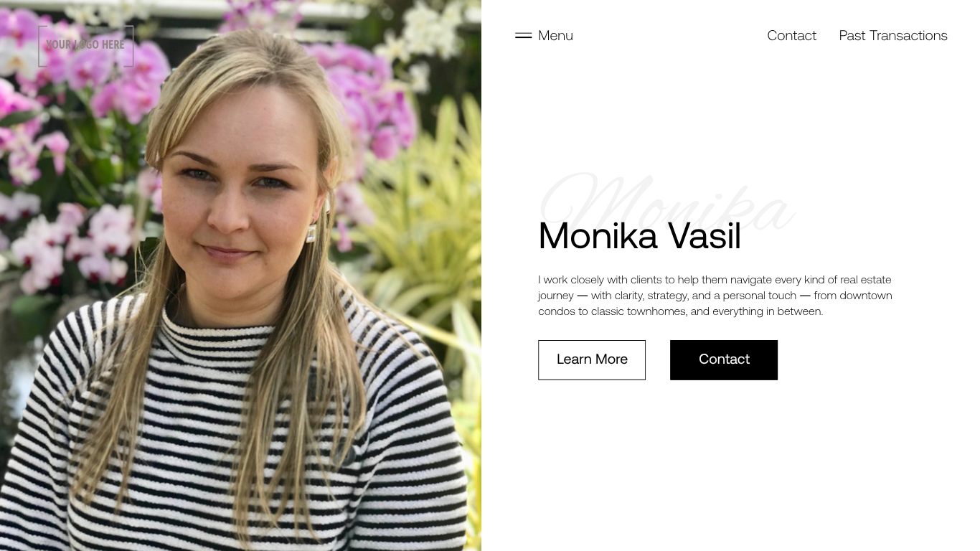Select the Monika Vasil heading
This screenshot has height=551, width=980.
pyautogui.click(x=639, y=236)
